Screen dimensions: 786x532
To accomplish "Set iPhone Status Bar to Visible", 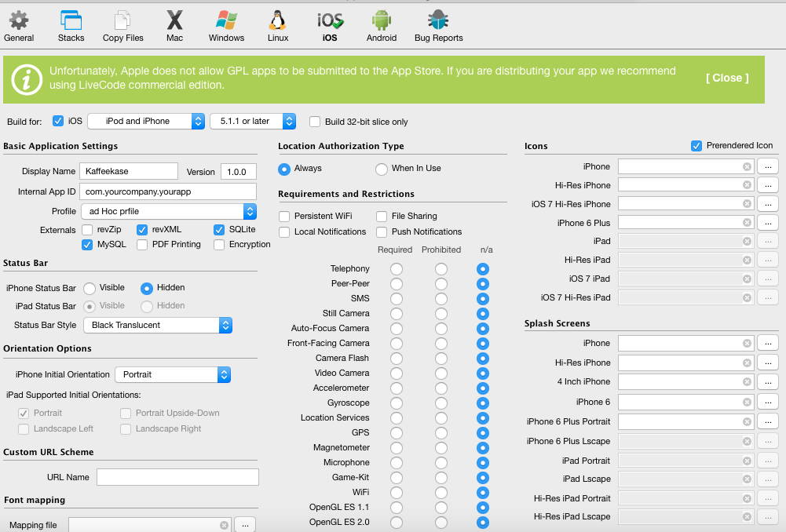I will pos(90,289).
